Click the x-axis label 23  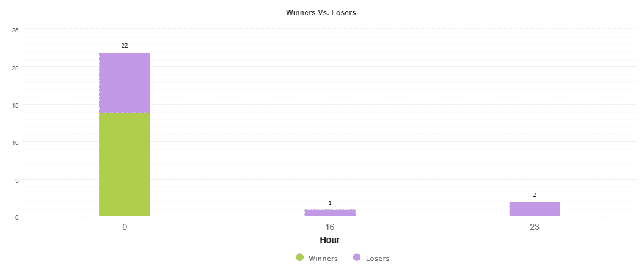point(535,227)
